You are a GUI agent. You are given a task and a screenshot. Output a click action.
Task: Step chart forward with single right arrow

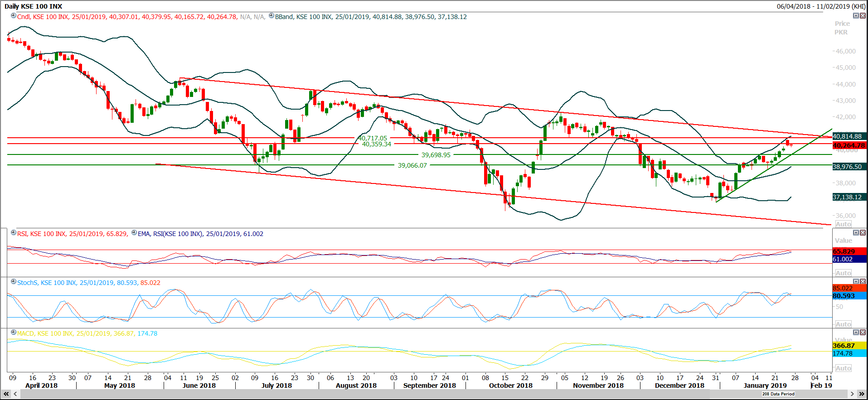click(x=852, y=394)
